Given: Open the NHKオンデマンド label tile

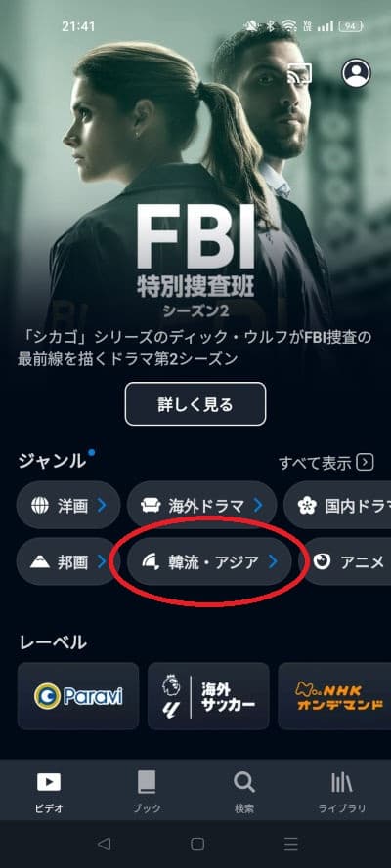Looking at the screenshot, I should (x=334, y=696).
